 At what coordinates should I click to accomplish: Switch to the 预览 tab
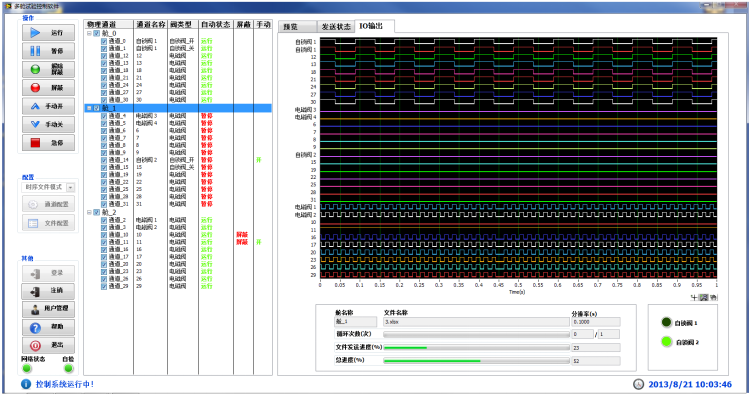point(297,26)
